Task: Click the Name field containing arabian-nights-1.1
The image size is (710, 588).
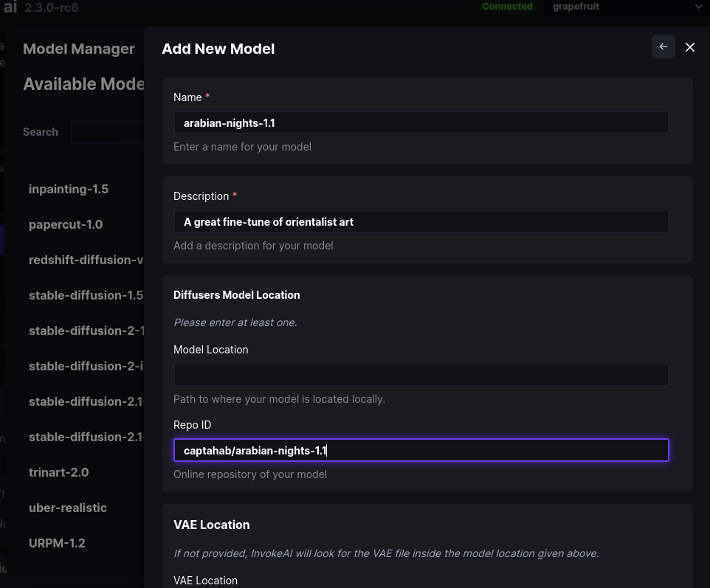Action: coord(421,122)
